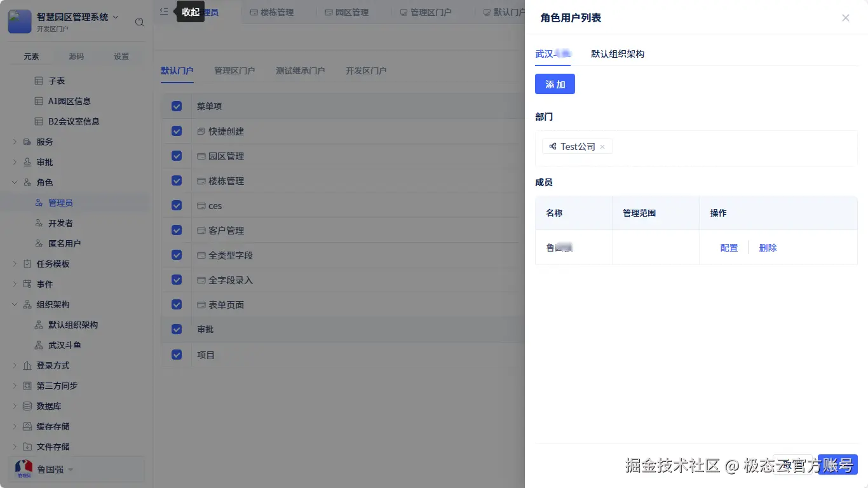Viewport: 868px width, 488px height.
Task: Click the org chart icon beside 默认组织架构
Action: 39,325
